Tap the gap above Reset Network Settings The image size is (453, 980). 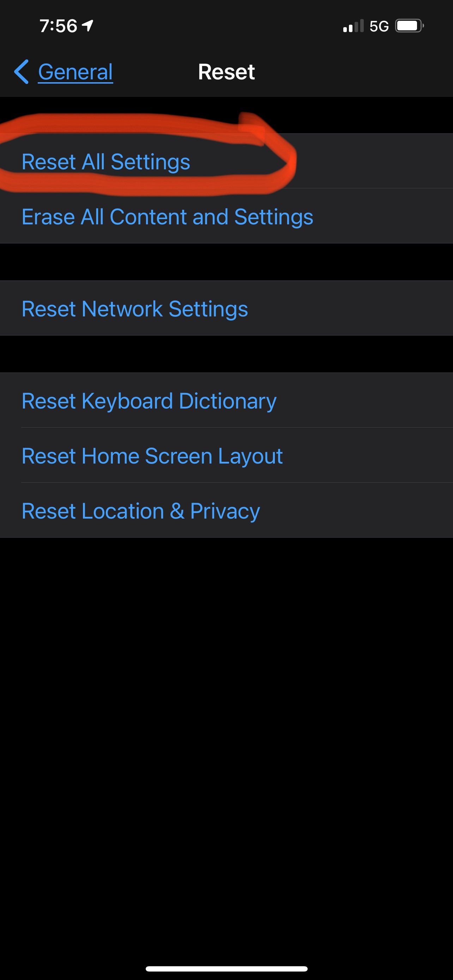[226, 262]
